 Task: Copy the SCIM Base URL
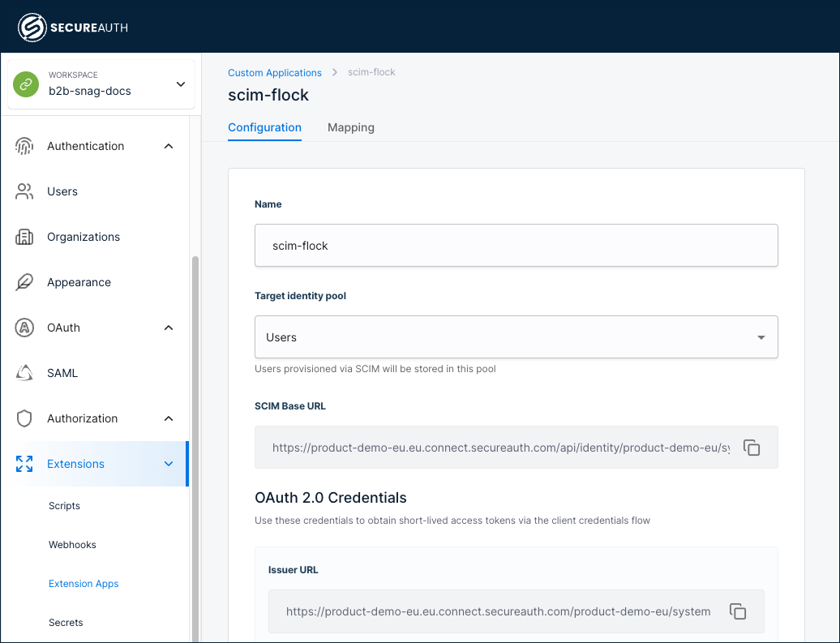click(752, 448)
